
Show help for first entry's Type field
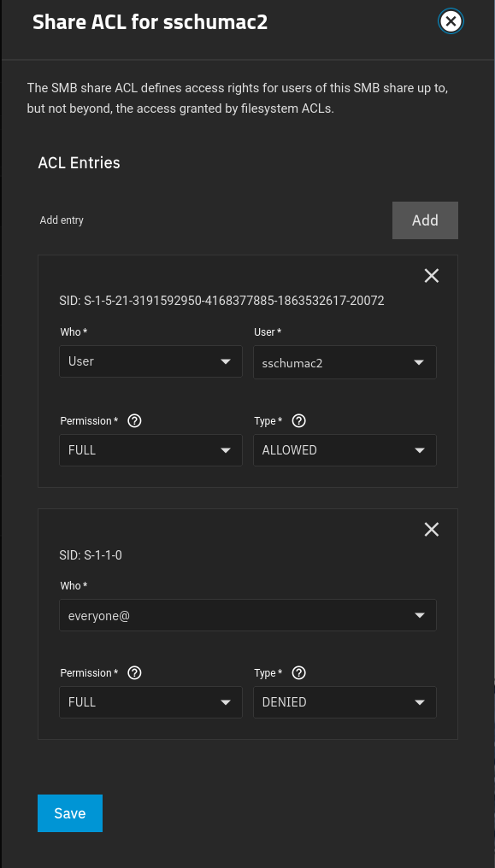click(299, 421)
